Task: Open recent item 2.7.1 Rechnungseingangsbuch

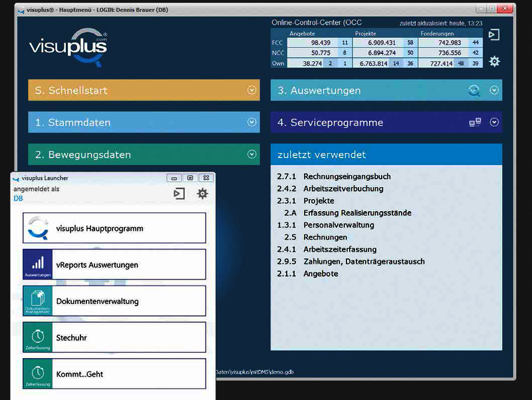Action: pos(334,176)
